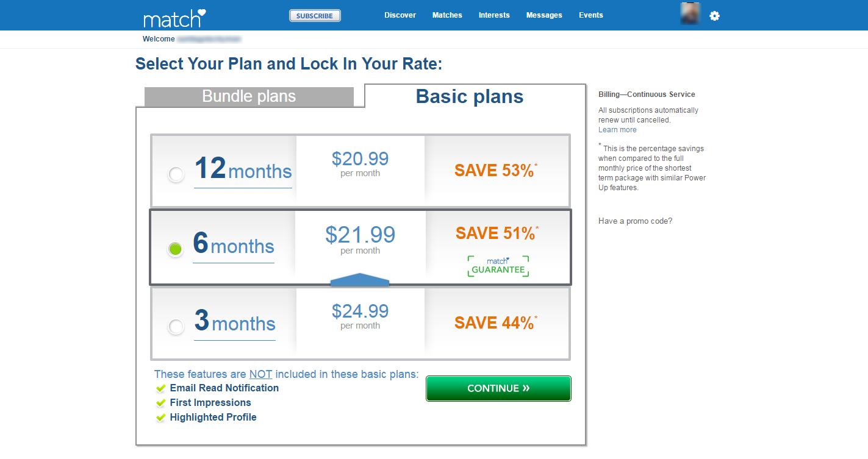The image size is (868, 459).
Task: Open the profile photo thumbnail
Action: pyautogui.click(x=690, y=14)
